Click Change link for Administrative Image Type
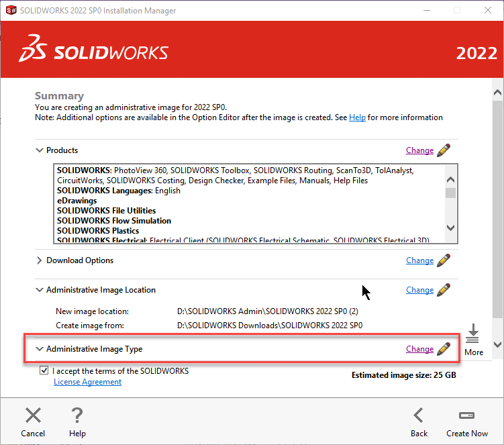 tap(419, 349)
